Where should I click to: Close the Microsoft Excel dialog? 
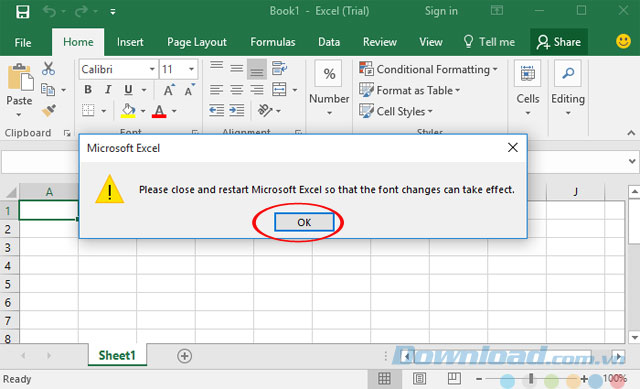click(x=513, y=147)
